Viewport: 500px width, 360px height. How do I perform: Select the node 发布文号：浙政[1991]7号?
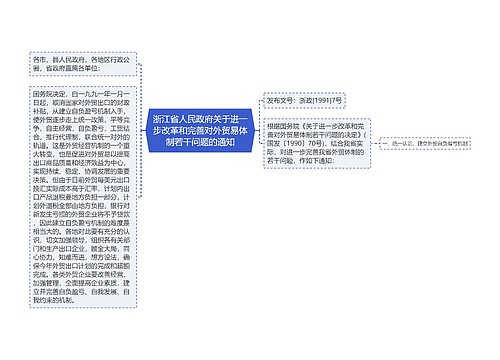[x=304, y=100]
